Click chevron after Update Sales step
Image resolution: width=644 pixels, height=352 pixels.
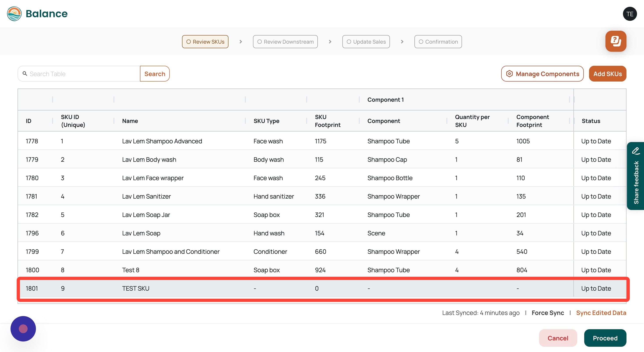(402, 42)
